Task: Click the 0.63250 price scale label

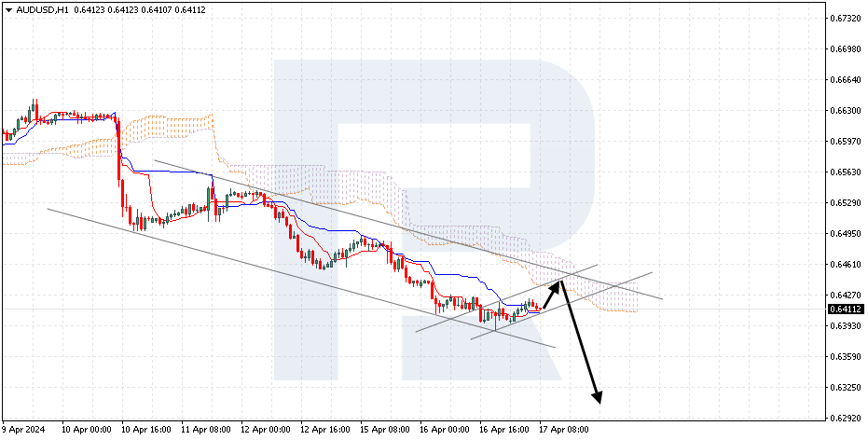Action: tap(844, 387)
